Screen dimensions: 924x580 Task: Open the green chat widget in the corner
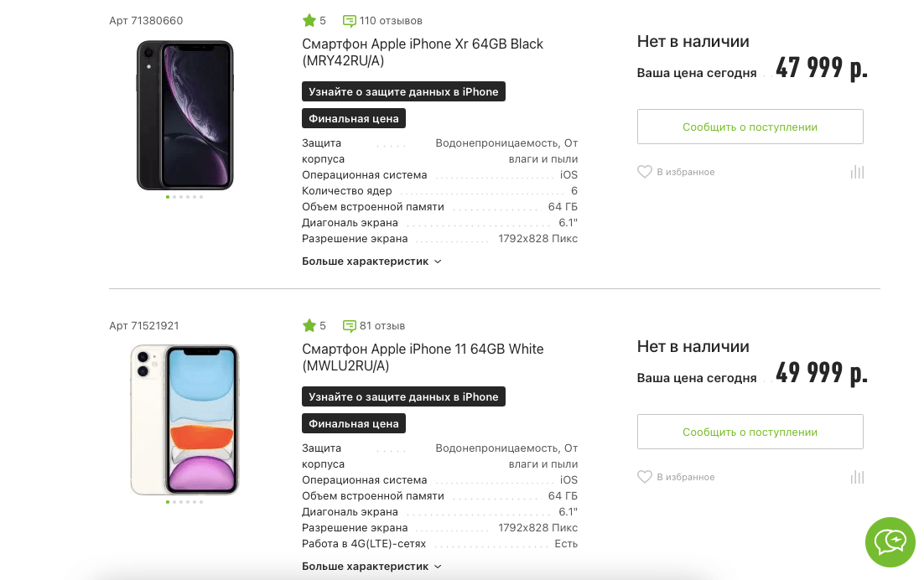pos(890,542)
